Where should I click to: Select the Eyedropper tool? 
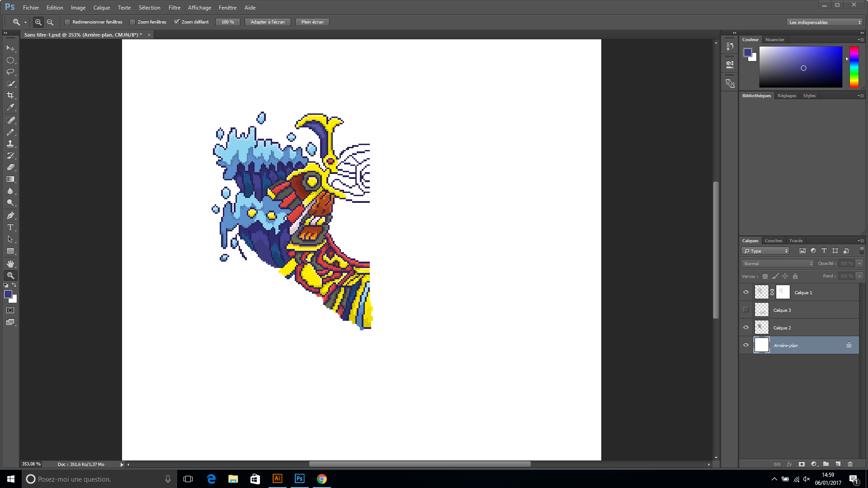click(10, 108)
